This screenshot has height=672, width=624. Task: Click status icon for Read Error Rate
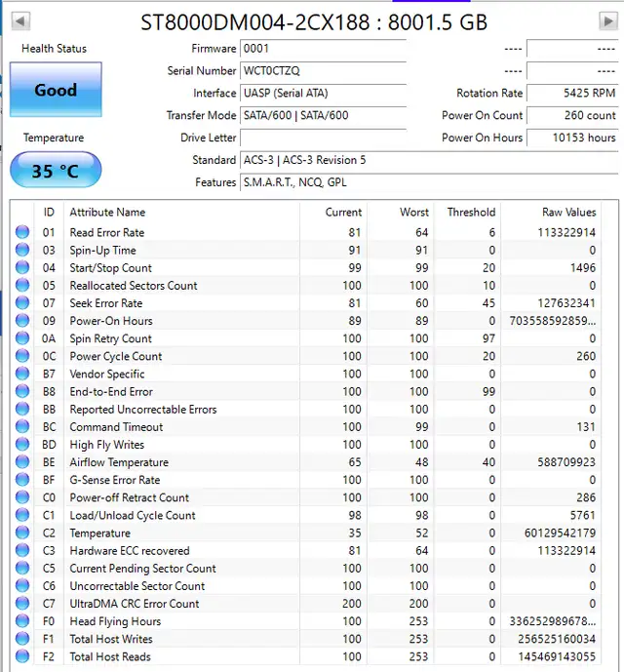22,232
